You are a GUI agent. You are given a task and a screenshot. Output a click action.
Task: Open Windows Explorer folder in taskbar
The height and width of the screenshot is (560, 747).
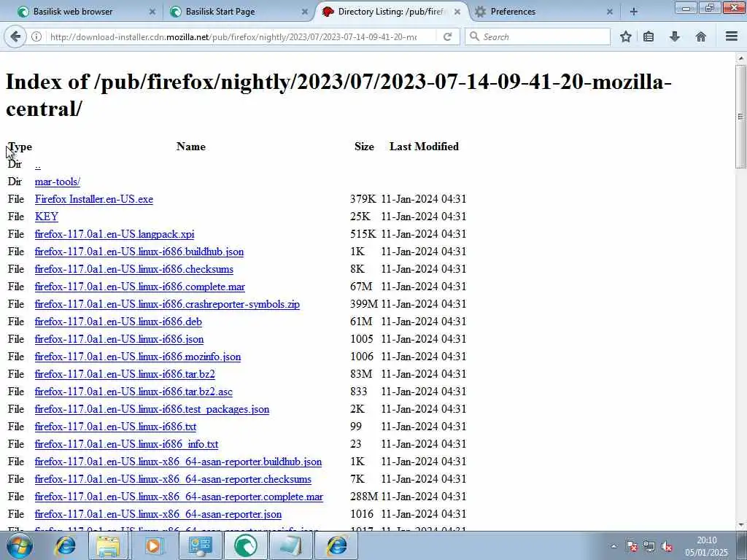108,545
